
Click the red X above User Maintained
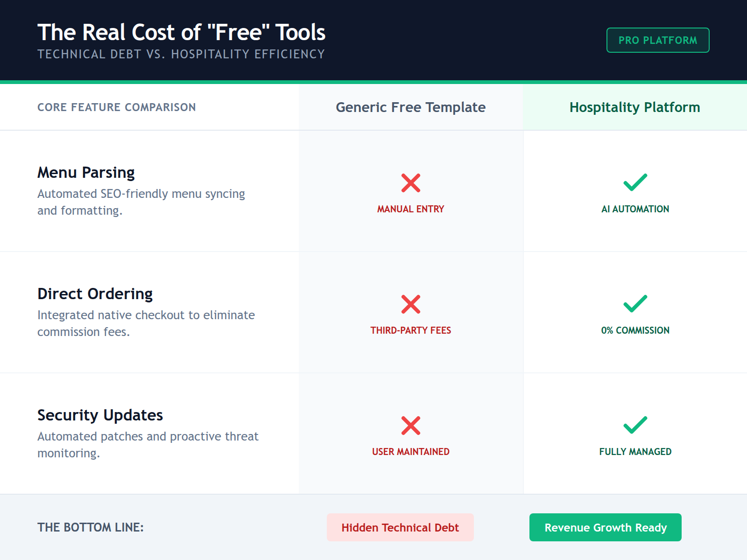click(x=410, y=425)
